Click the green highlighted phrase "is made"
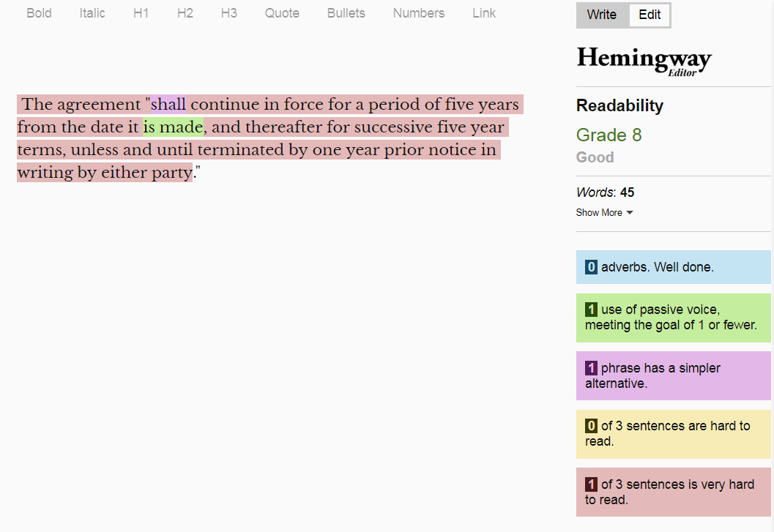774x532 pixels. pos(173,127)
